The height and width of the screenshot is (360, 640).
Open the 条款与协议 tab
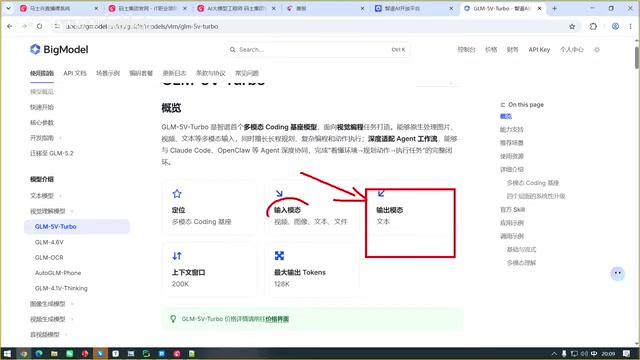pyautogui.click(x=211, y=73)
